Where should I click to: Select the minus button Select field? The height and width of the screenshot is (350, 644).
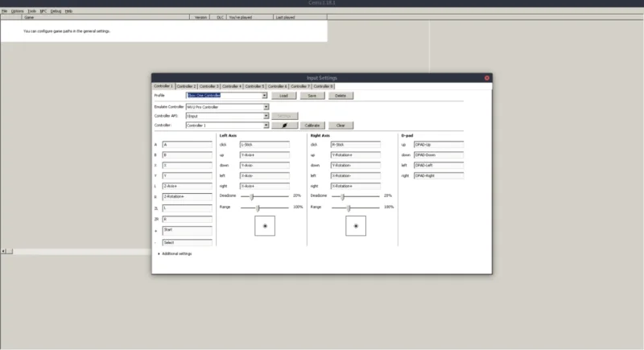coord(188,242)
